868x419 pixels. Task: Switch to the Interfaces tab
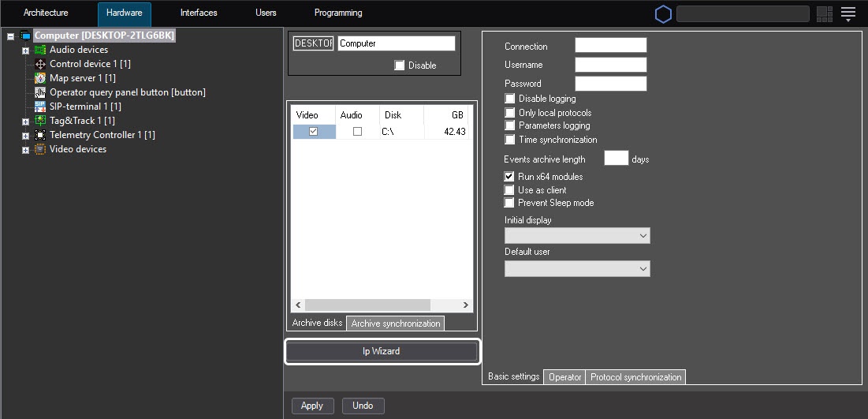[x=199, y=13]
